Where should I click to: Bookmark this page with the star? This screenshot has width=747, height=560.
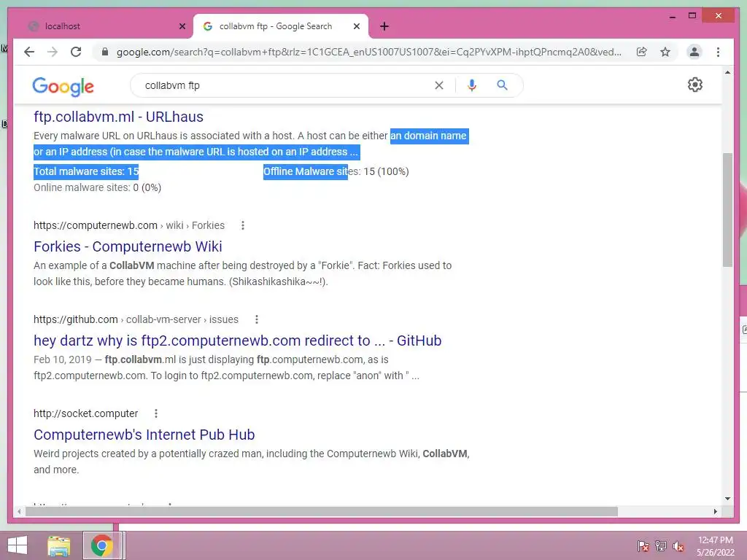pyautogui.click(x=665, y=52)
